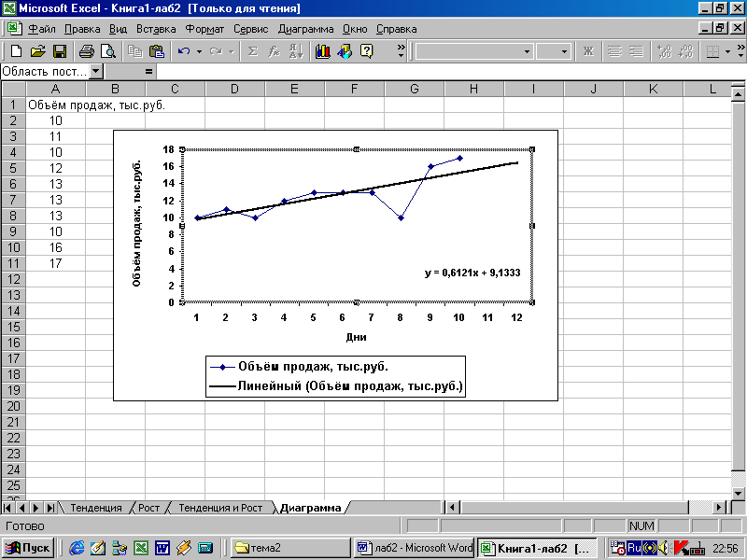This screenshot has height=560, width=747.
Task: Open Office Assistant help icon
Action: click(x=366, y=51)
